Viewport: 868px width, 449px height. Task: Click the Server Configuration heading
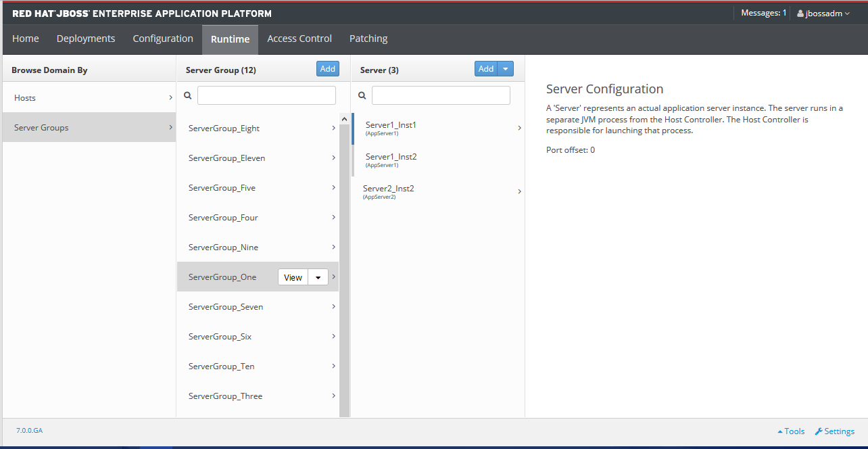pos(604,89)
